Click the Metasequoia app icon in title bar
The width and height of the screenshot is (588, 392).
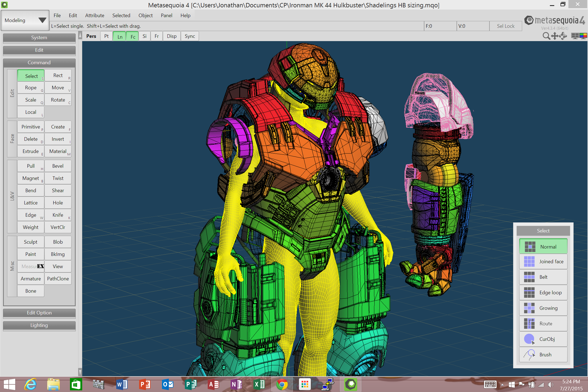click(x=4, y=5)
